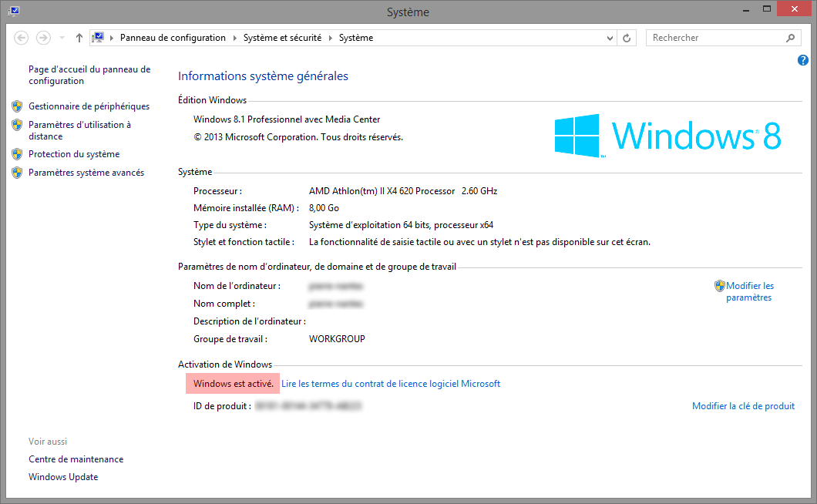The width and height of the screenshot is (817, 504).
Task: Click the '© 2013 Microsoft Corporation' copyright text
Action: point(298,137)
